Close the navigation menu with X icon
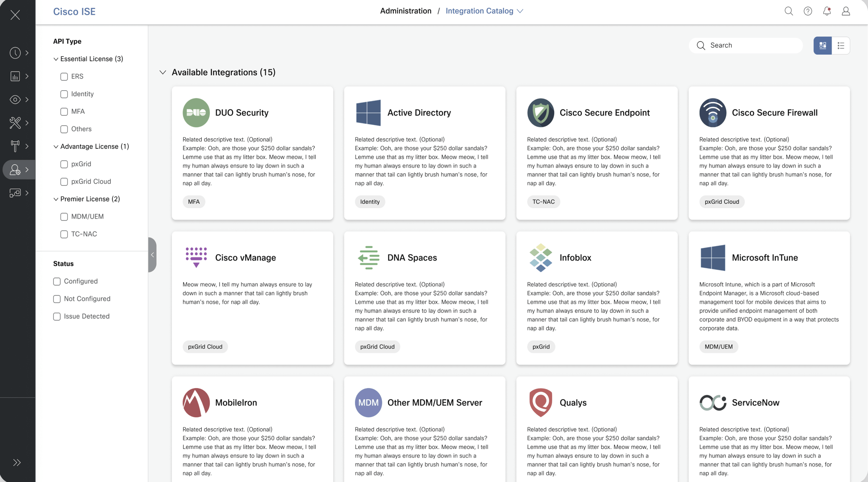 coord(15,15)
